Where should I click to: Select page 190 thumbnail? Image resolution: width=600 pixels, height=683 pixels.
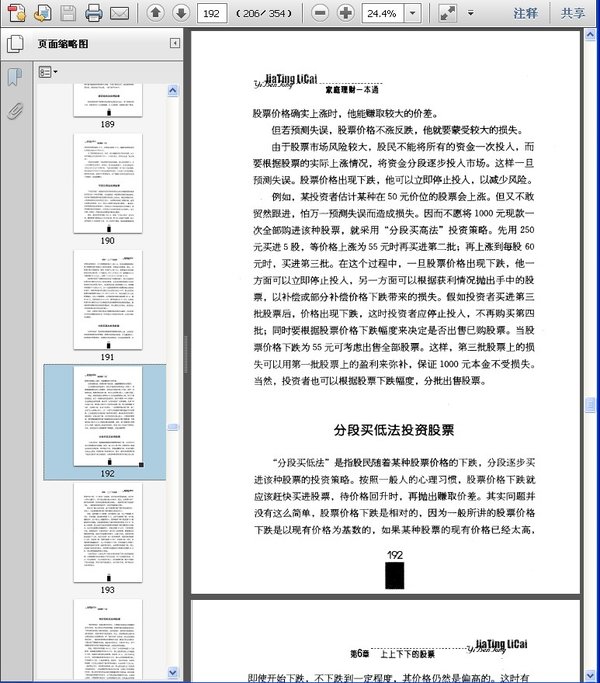[108, 183]
